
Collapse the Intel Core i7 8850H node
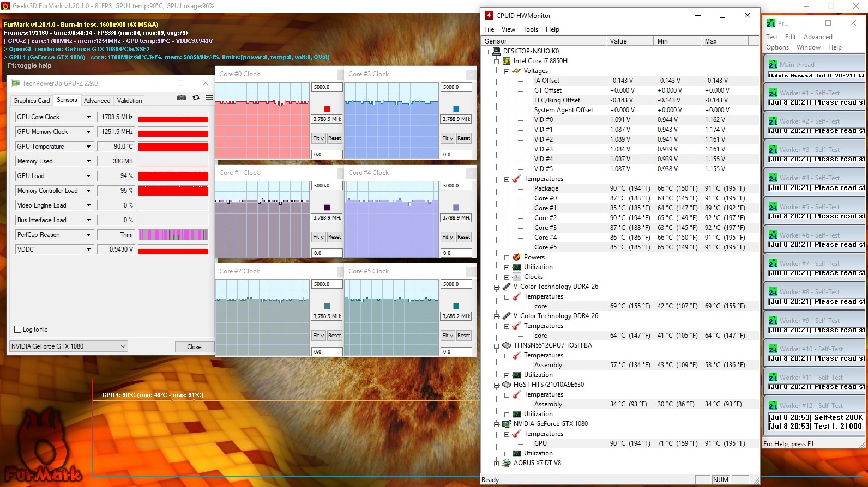pyautogui.click(x=496, y=62)
